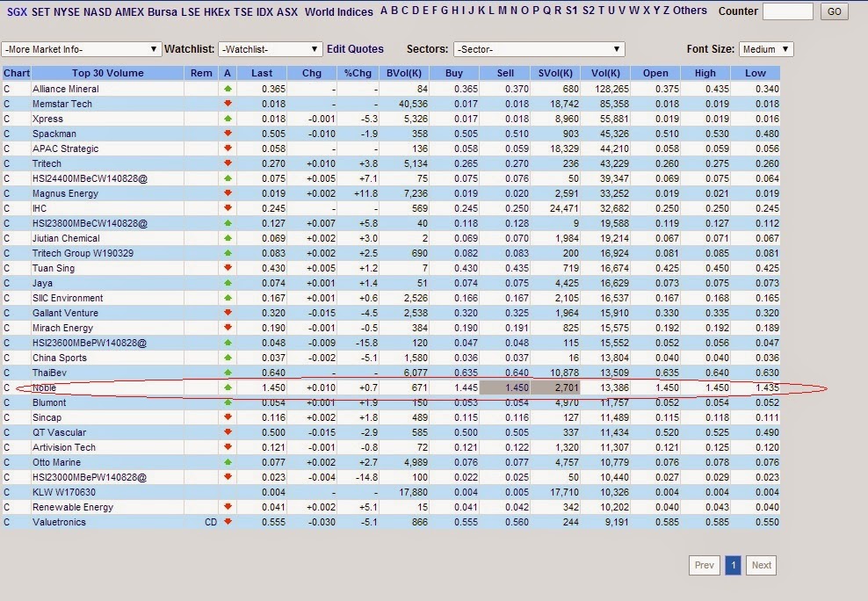Sort by the High column header
The image size is (868, 601).
(705, 73)
